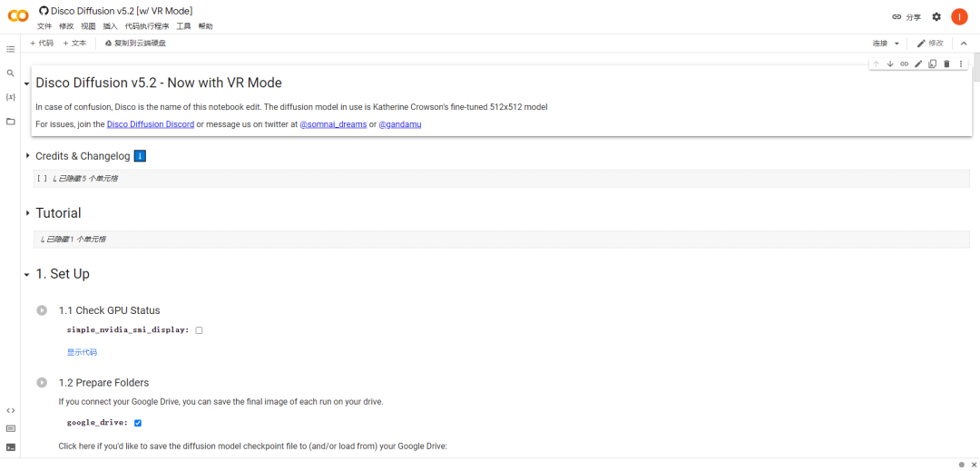This screenshot has height=471, width=980.
Task: Open the connect dropdown arrow
Action: 897,44
